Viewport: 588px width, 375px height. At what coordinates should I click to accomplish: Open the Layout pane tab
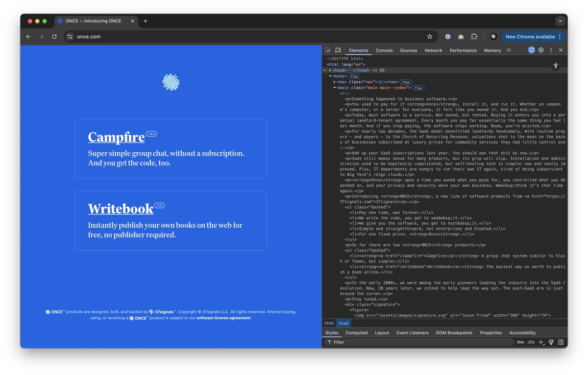coord(382,333)
